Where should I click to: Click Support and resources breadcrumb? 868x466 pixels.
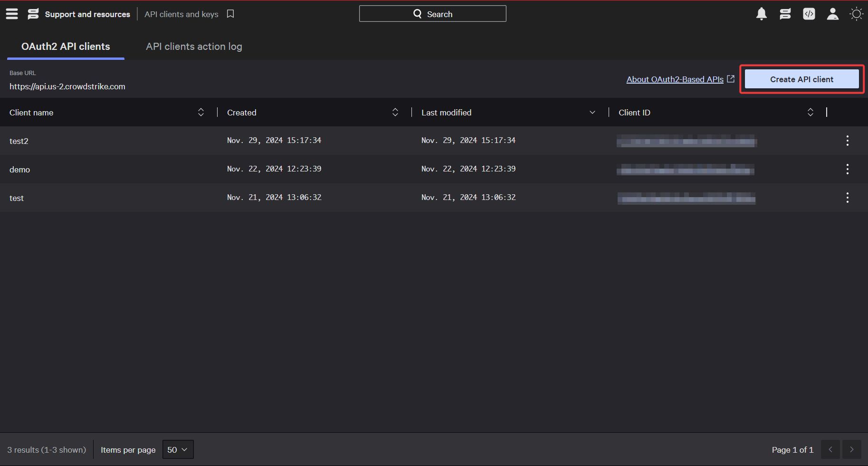(x=87, y=14)
